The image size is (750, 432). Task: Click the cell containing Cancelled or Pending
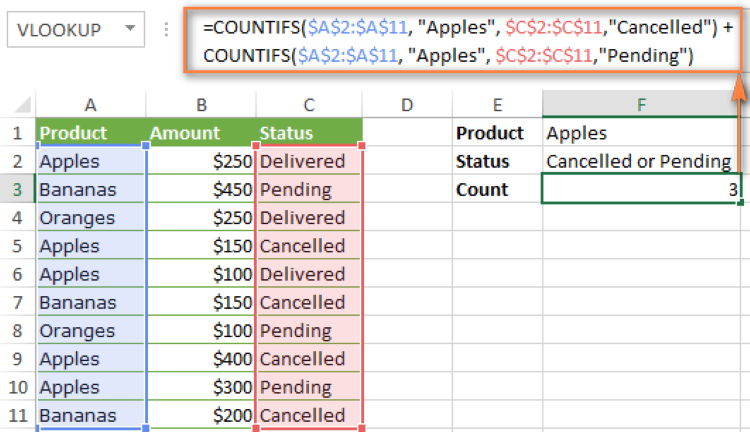coord(641,161)
